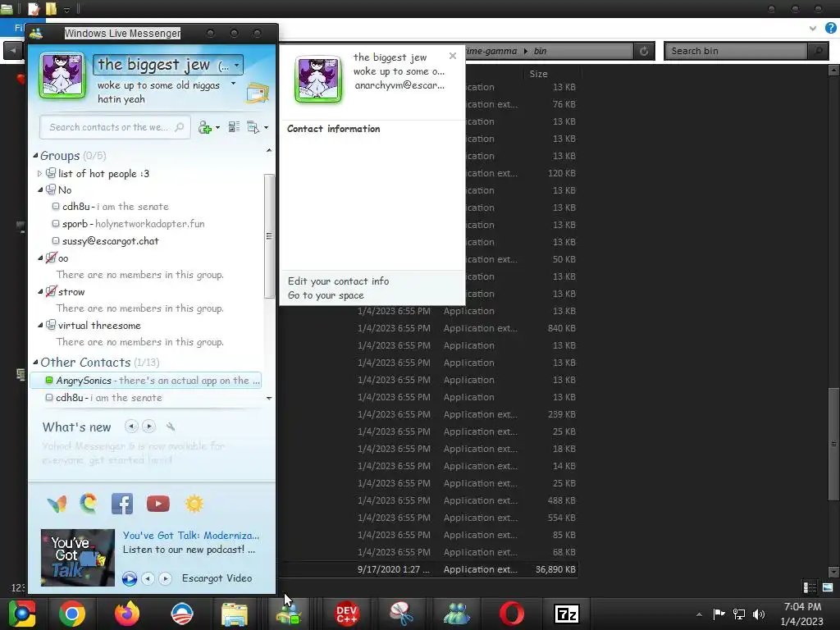Screen dimensions: 840x630
Task: Open Explorer help question mark icon
Action: point(830,28)
